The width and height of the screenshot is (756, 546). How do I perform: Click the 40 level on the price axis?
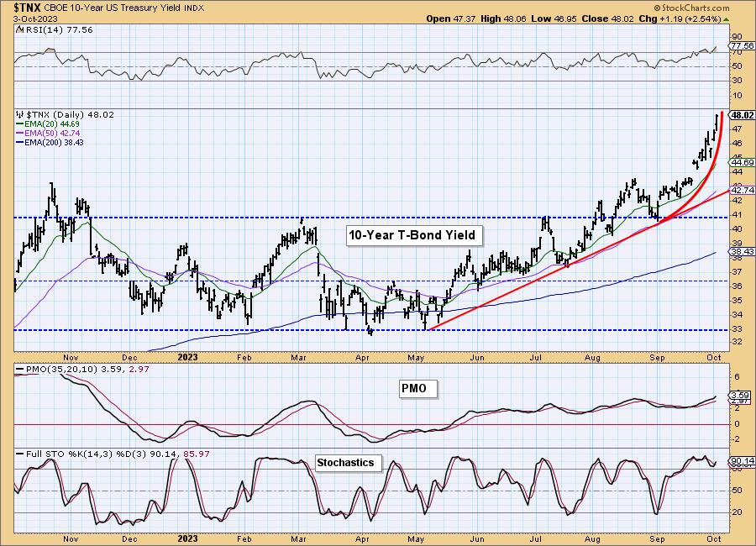click(x=738, y=228)
